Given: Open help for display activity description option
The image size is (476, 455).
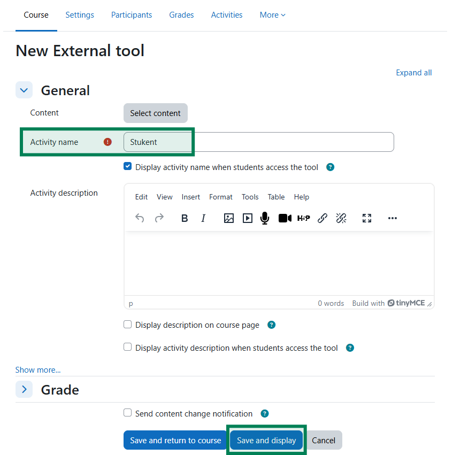Looking at the screenshot, I should [350, 348].
